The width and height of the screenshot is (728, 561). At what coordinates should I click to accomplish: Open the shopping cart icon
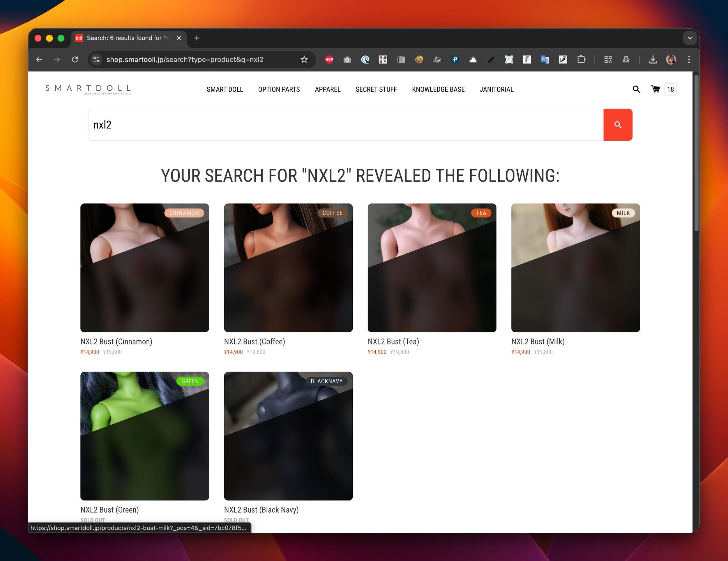655,89
